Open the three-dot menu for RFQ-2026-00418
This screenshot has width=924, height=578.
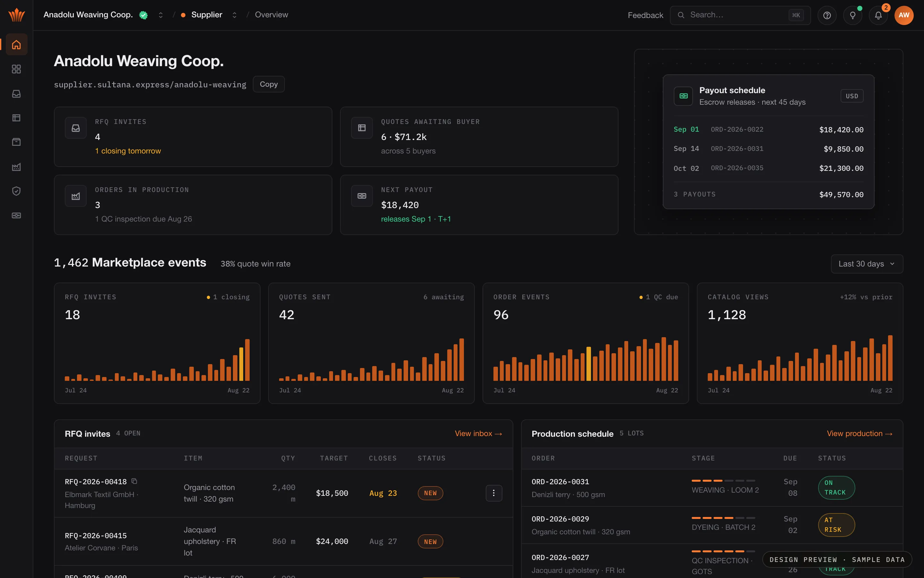click(x=494, y=493)
